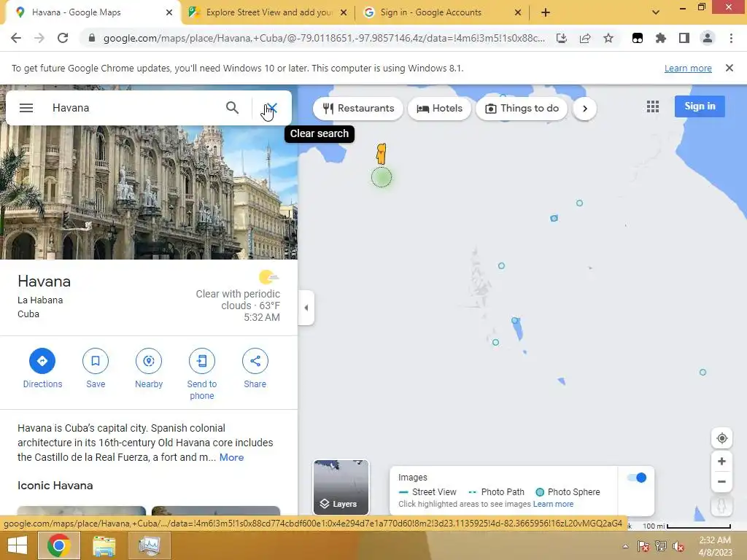Screen dimensions: 747x560
Task: Open Directions to Havana
Action: pyautogui.click(x=42, y=368)
